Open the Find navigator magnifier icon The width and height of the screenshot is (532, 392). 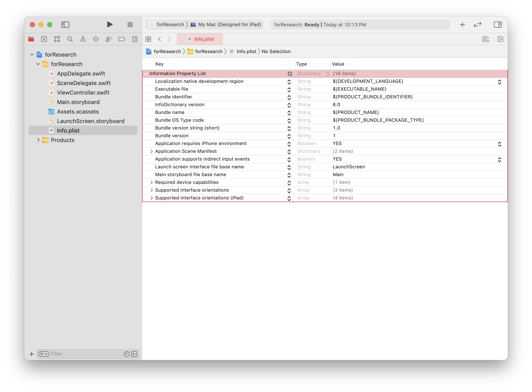(70, 39)
